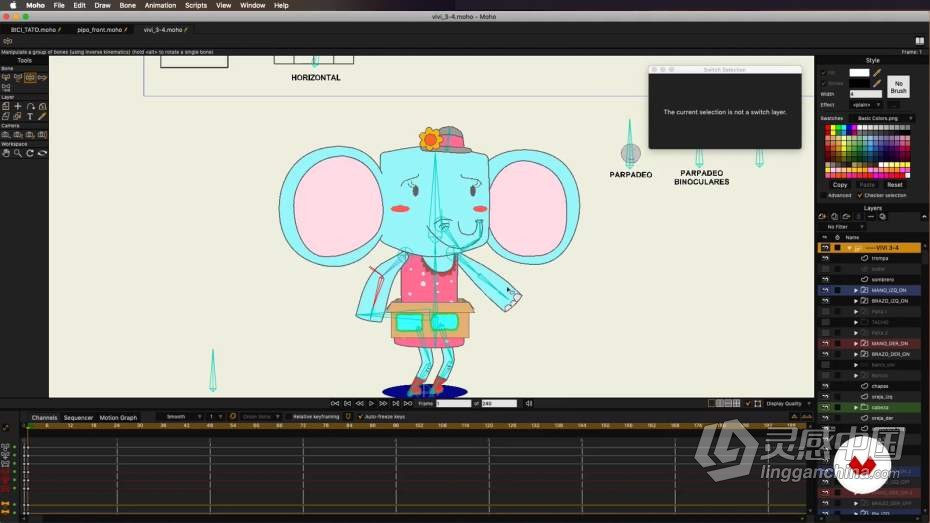The height and width of the screenshot is (523, 930).
Task: Open the Display Quality dropdown
Action: point(787,403)
